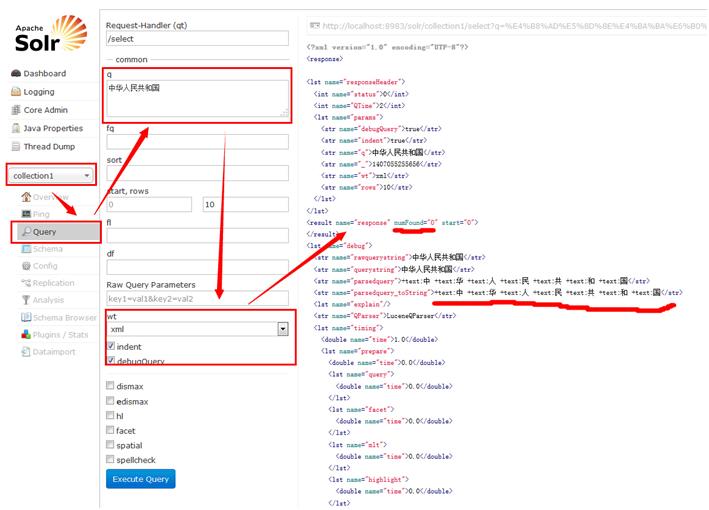Click the sort input field
Screen dimensions: 709x510
click(198, 173)
